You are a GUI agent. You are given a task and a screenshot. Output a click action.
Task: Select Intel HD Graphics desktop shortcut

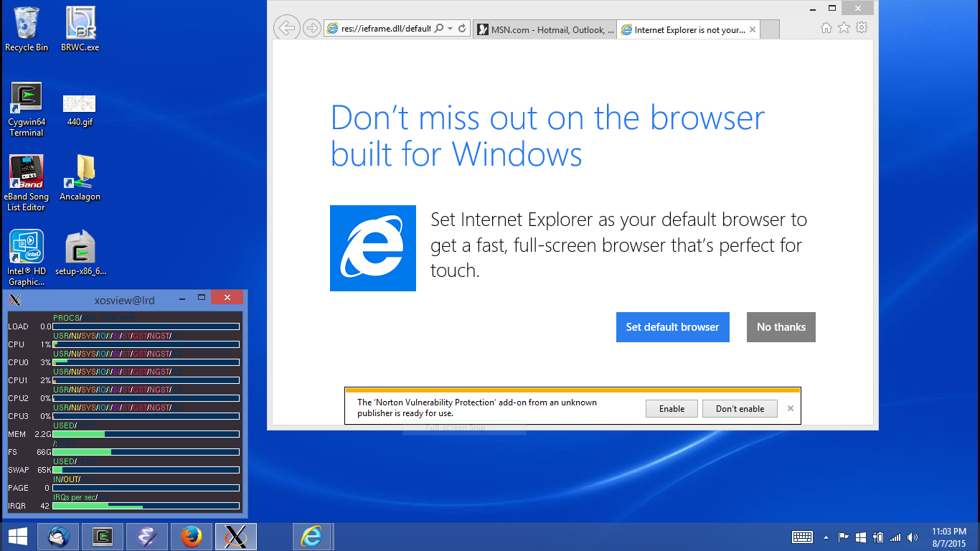[x=27, y=258]
